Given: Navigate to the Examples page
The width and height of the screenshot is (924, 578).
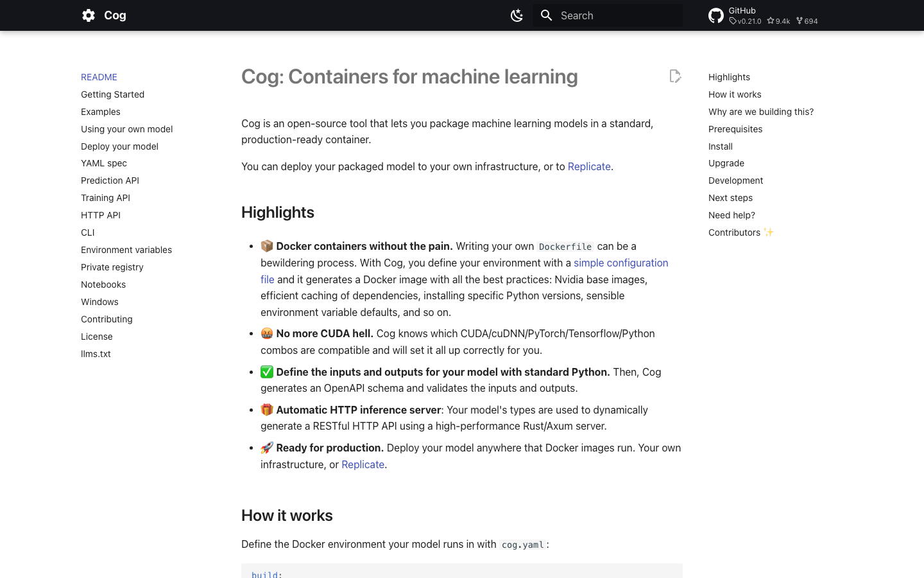Looking at the screenshot, I should pos(101,112).
